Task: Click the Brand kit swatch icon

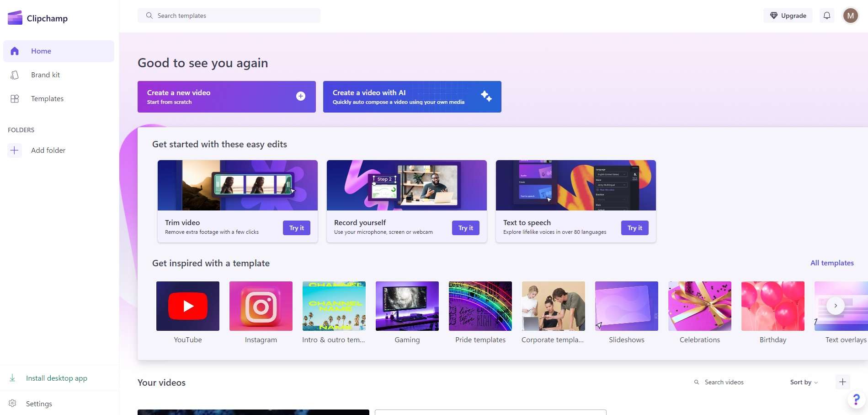Action: pyautogui.click(x=15, y=75)
